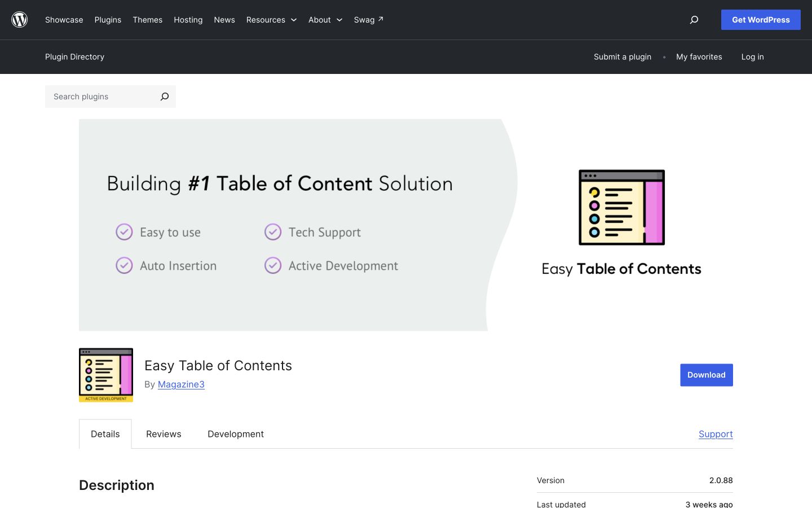The image size is (812, 508).
Task: Click Log in link
Action: tap(753, 57)
